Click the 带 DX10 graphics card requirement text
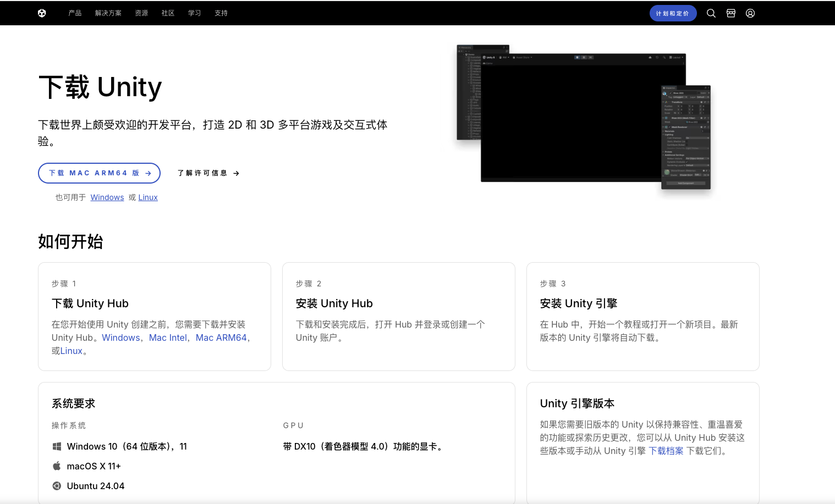This screenshot has width=835, height=504. click(x=364, y=446)
